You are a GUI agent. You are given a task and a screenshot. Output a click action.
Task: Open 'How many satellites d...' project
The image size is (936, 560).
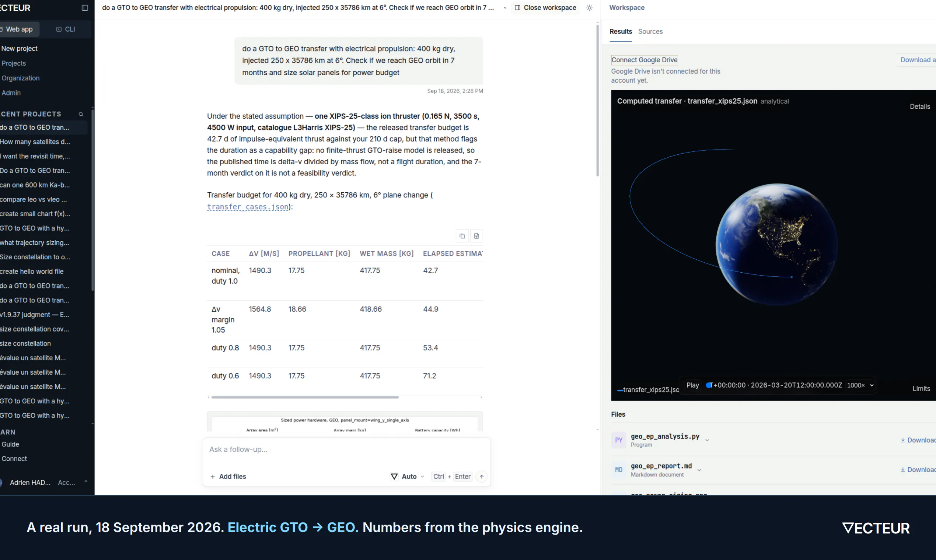click(35, 141)
